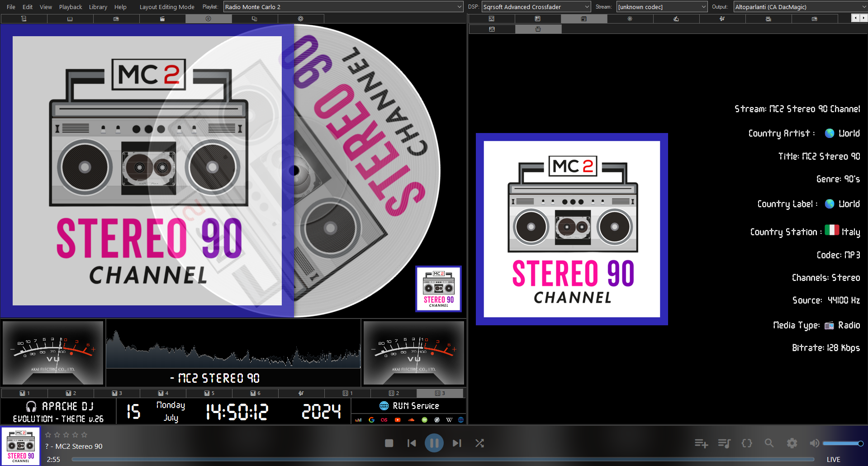Screen dimensions: 868x466
Task: Open Spotify service icon
Action: pyautogui.click(x=424, y=420)
